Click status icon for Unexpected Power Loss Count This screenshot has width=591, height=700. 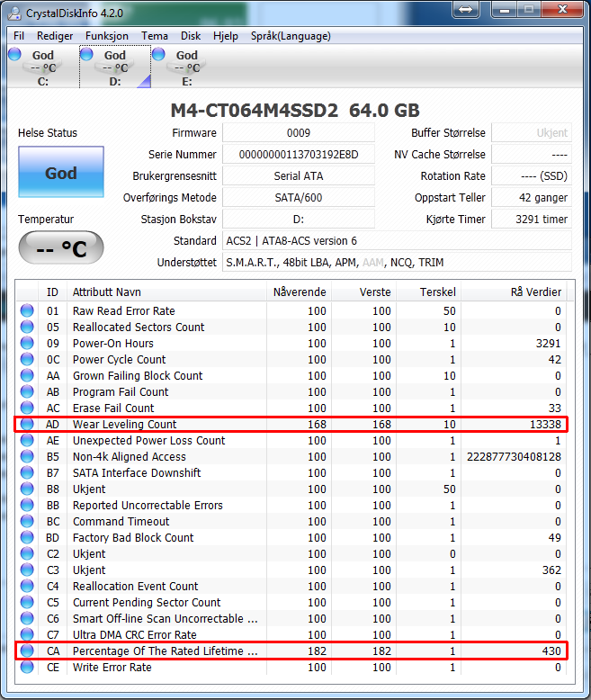pyautogui.click(x=27, y=440)
